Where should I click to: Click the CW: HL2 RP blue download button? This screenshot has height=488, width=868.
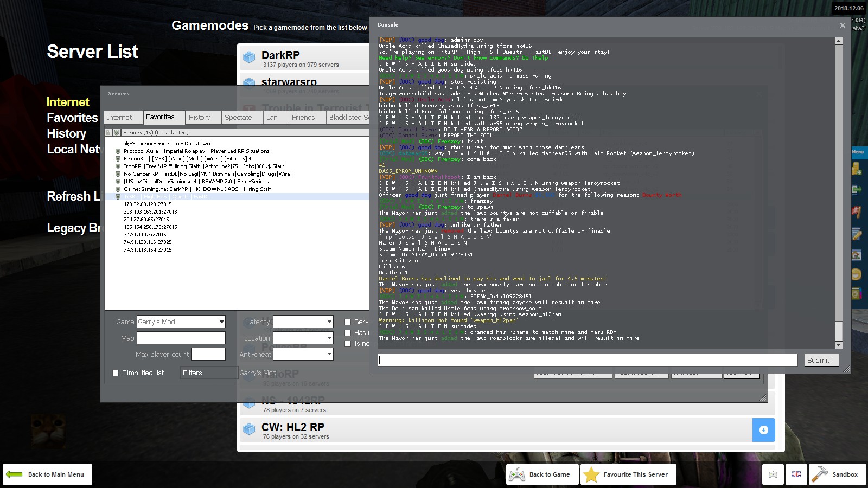(x=764, y=430)
